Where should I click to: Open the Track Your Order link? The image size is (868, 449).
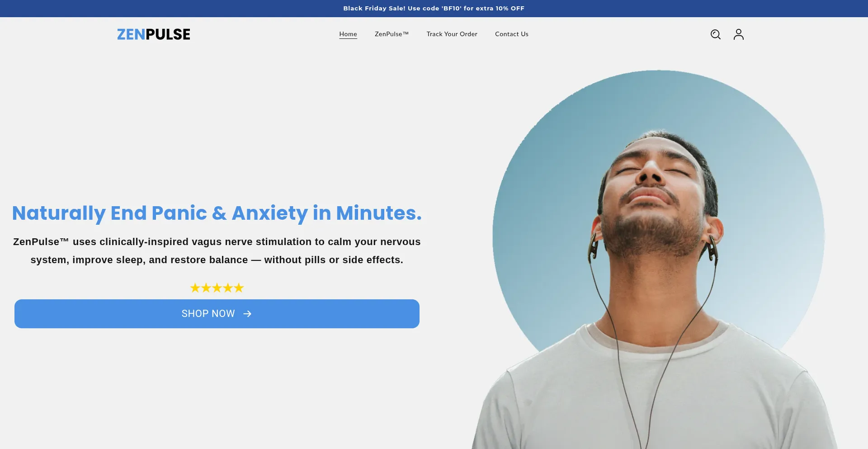pos(452,34)
